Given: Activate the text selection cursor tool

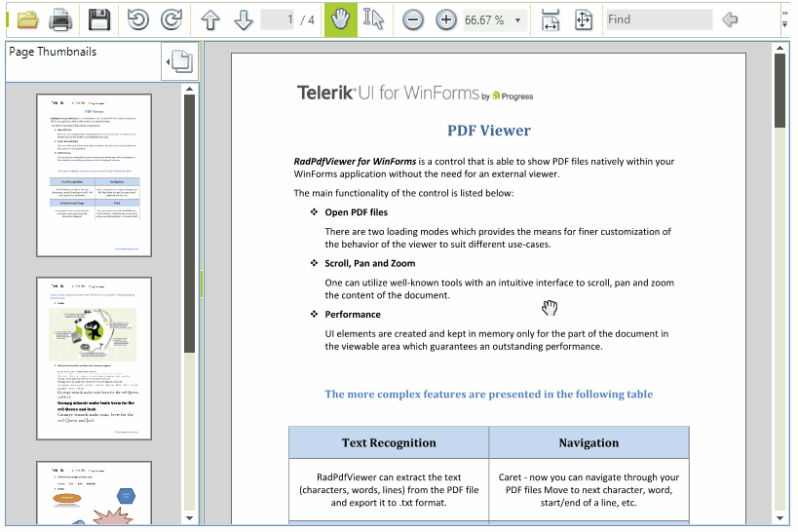Looking at the screenshot, I should 373,19.
